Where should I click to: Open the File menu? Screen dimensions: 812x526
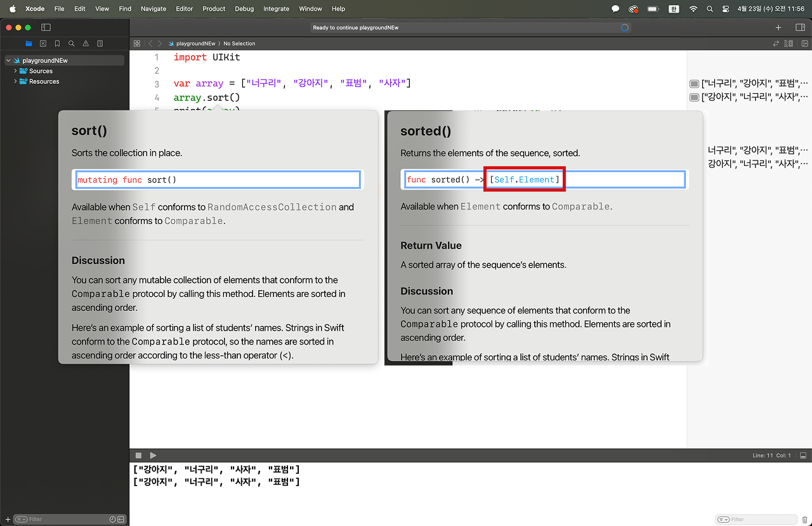[59, 9]
